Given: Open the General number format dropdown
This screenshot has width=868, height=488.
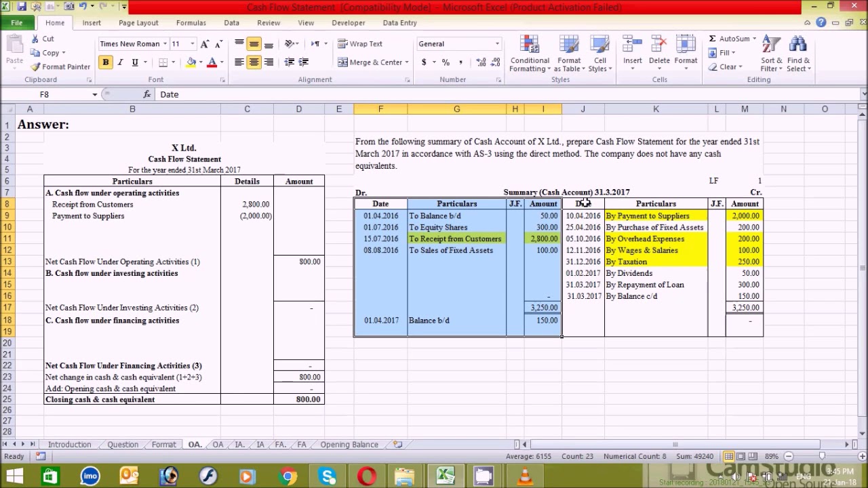Looking at the screenshot, I should tap(497, 44).
